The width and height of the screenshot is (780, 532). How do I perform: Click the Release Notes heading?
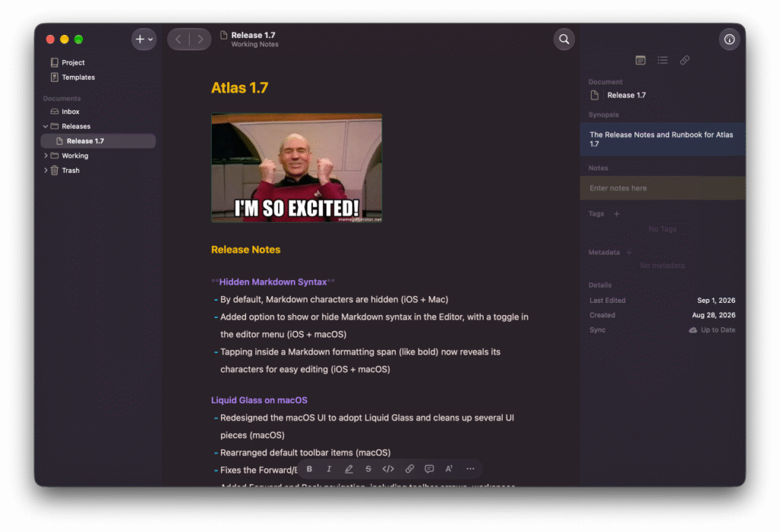coord(246,250)
